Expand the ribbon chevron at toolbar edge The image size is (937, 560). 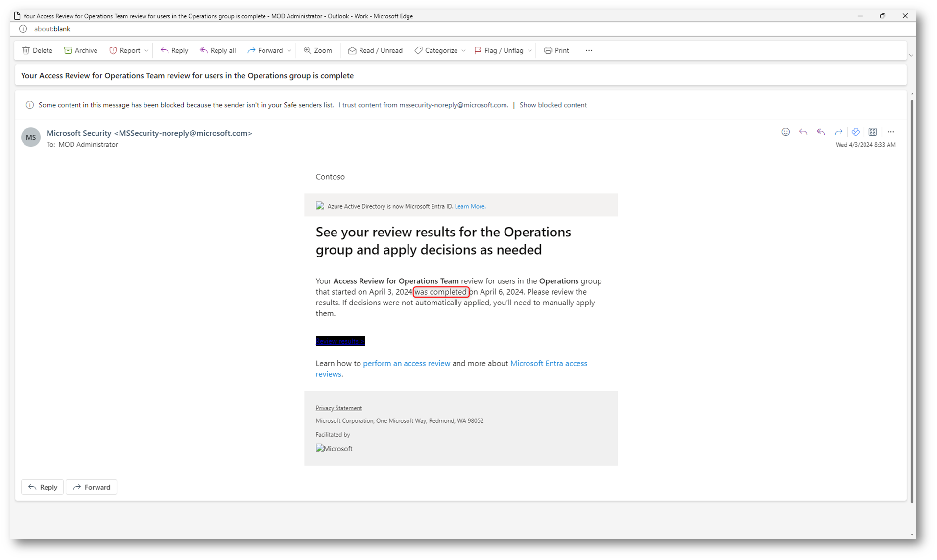tap(911, 55)
